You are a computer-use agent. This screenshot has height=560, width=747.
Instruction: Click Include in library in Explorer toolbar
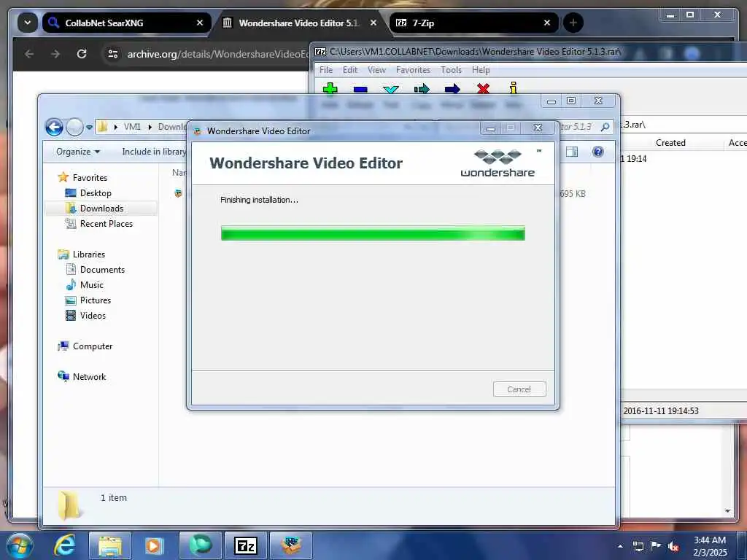point(154,152)
